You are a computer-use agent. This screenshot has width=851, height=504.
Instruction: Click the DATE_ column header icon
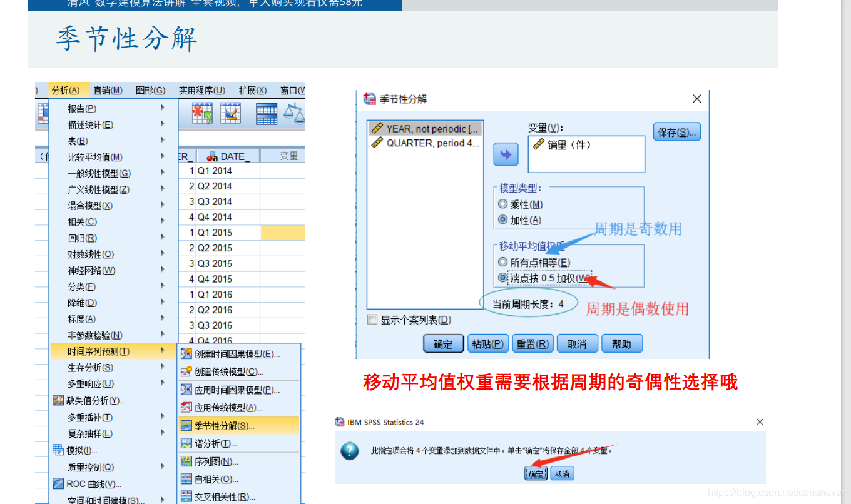pyautogui.click(x=212, y=156)
